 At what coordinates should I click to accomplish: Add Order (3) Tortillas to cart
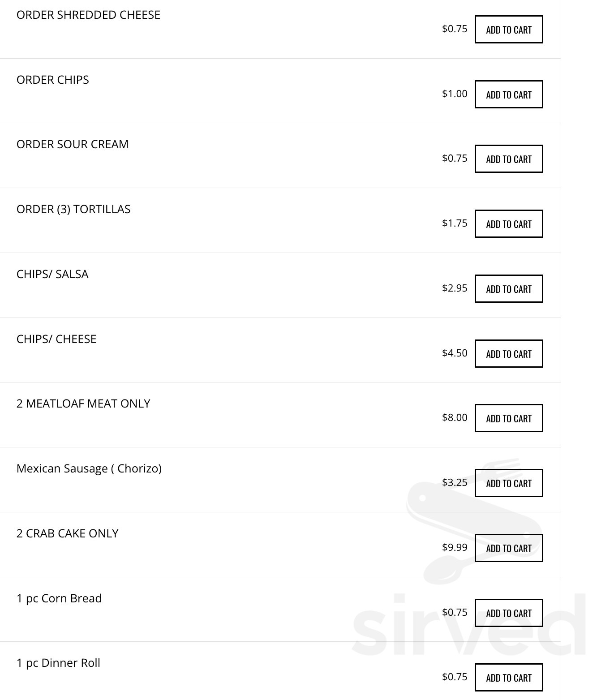(x=508, y=224)
